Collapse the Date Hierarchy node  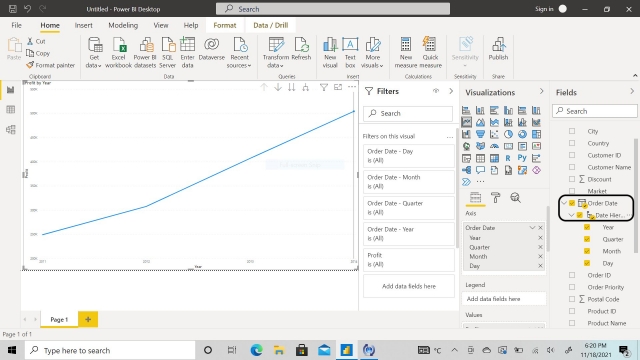coord(571,215)
